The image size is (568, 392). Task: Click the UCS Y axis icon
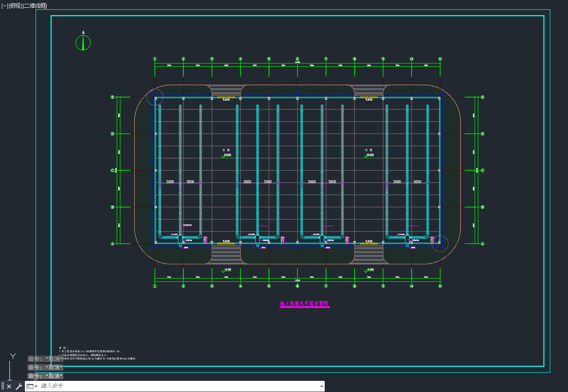click(13, 356)
